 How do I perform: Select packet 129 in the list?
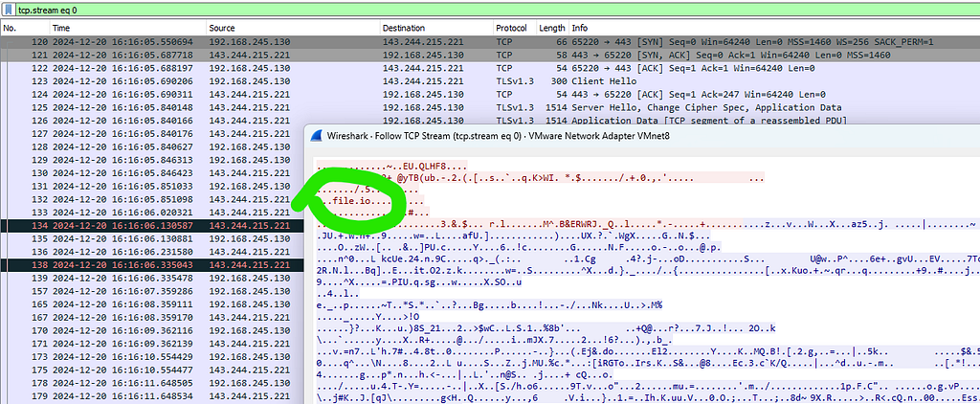point(150,160)
